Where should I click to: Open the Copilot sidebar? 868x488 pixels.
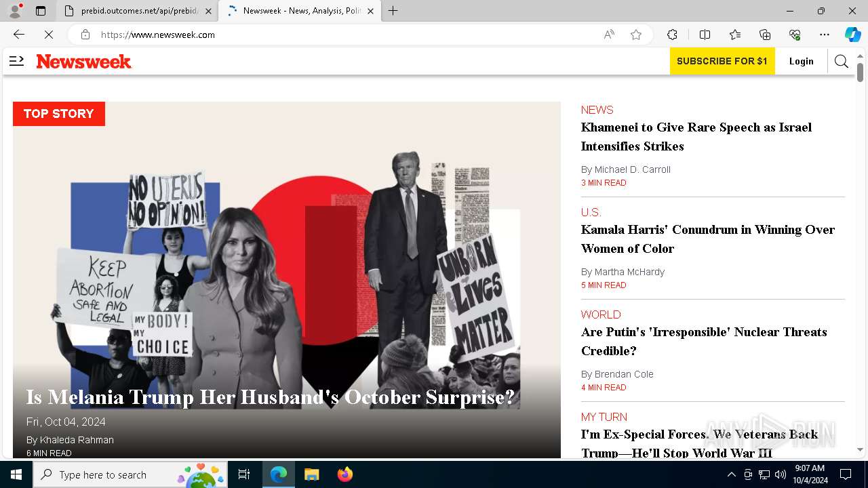pyautogui.click(x=852, y=35)
